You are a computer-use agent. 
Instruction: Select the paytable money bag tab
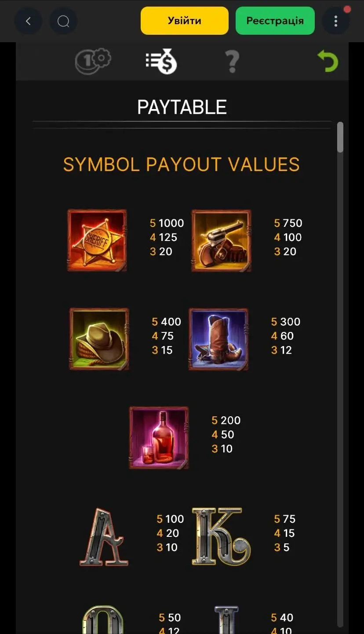click(x=161, y=62)
